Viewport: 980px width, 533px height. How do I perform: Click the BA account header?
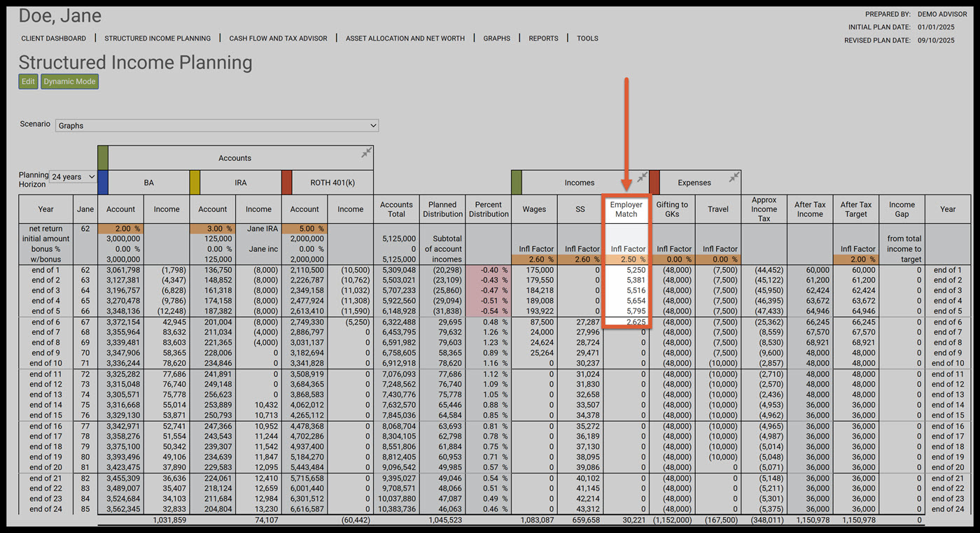point(148,183)
